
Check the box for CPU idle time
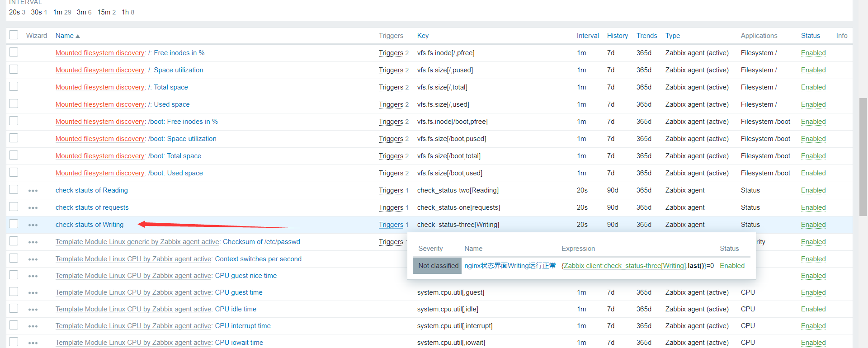click(x=14, y=308)
